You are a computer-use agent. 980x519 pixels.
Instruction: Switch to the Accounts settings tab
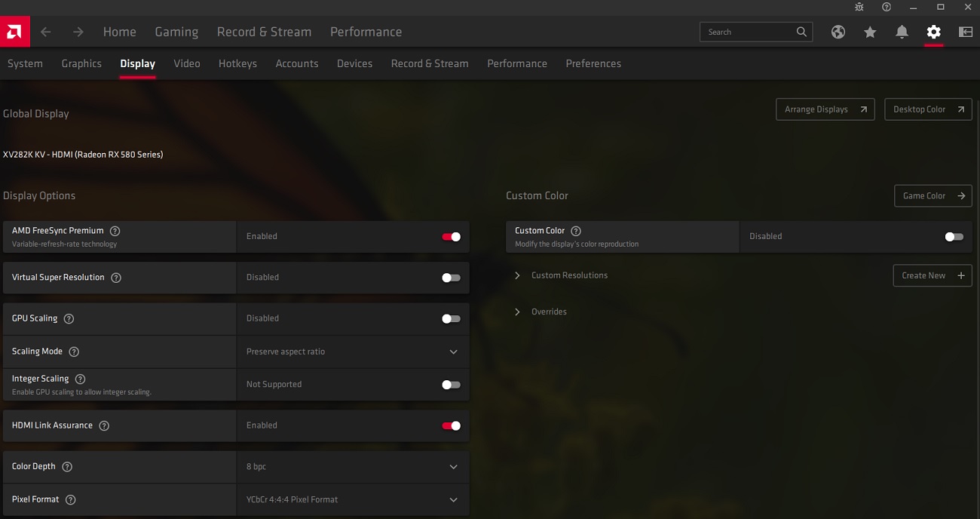(297, 63)
